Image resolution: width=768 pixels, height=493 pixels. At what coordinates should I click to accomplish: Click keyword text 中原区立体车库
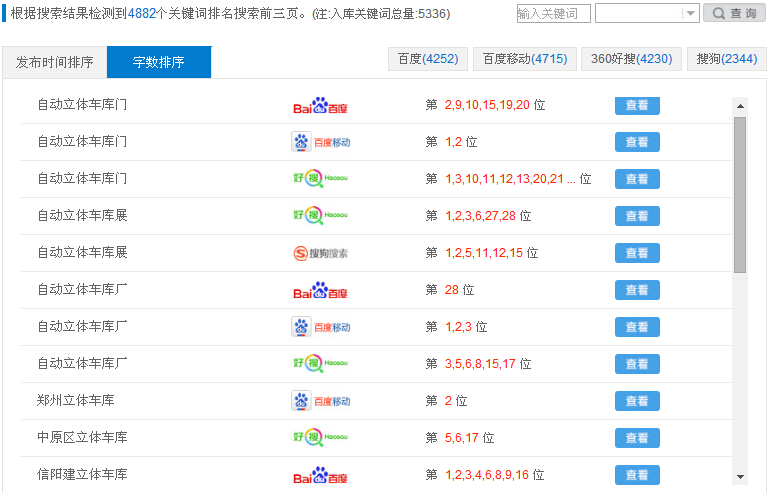(82, 437)
